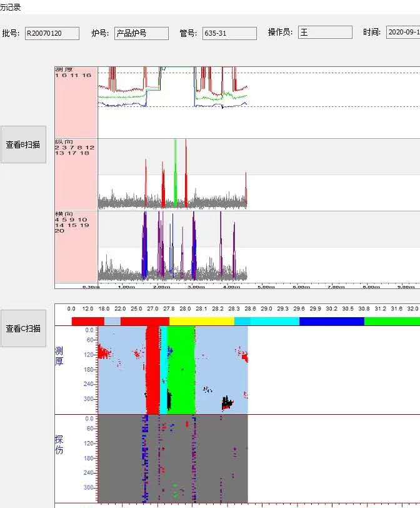Click the 时间 date field
The height and width of the screenshot is (508, 420).
pyautogui.click(x=403, y=33)
